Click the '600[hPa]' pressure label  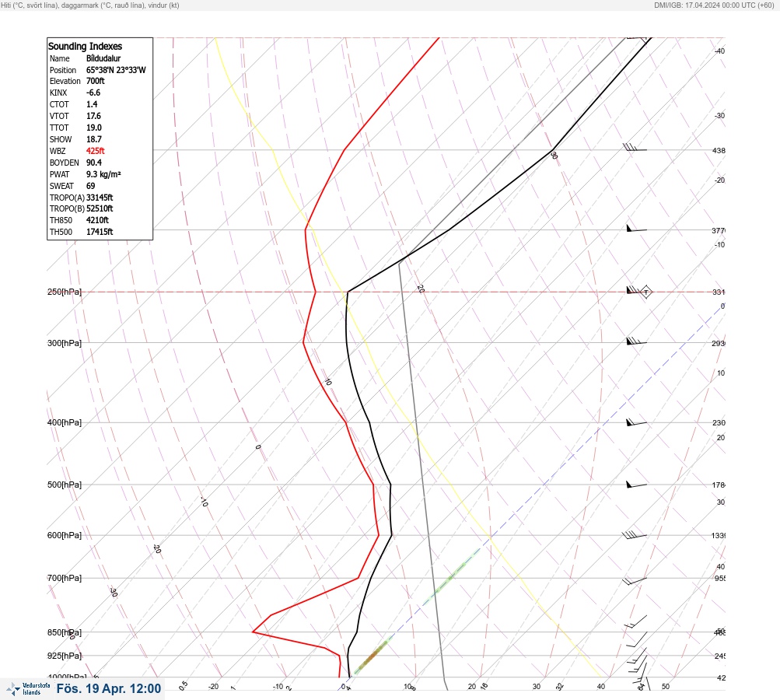point(65,535)
